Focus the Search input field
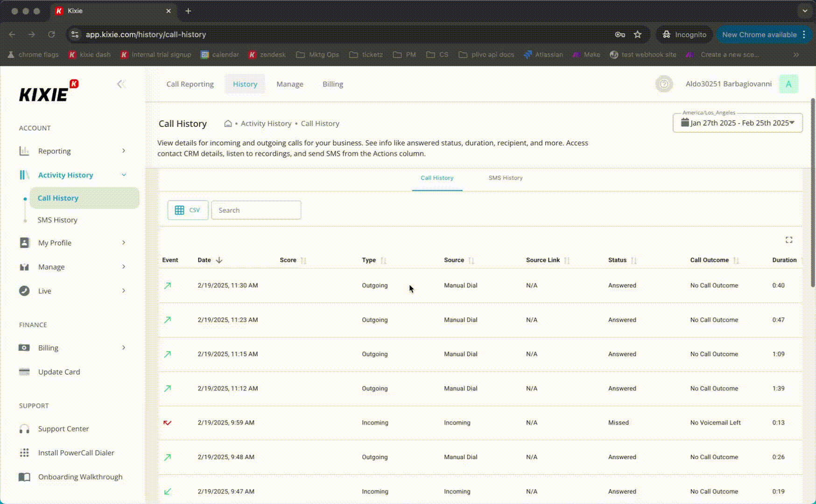The height and width of the screenshot is (504, 816). coord(256,210)
